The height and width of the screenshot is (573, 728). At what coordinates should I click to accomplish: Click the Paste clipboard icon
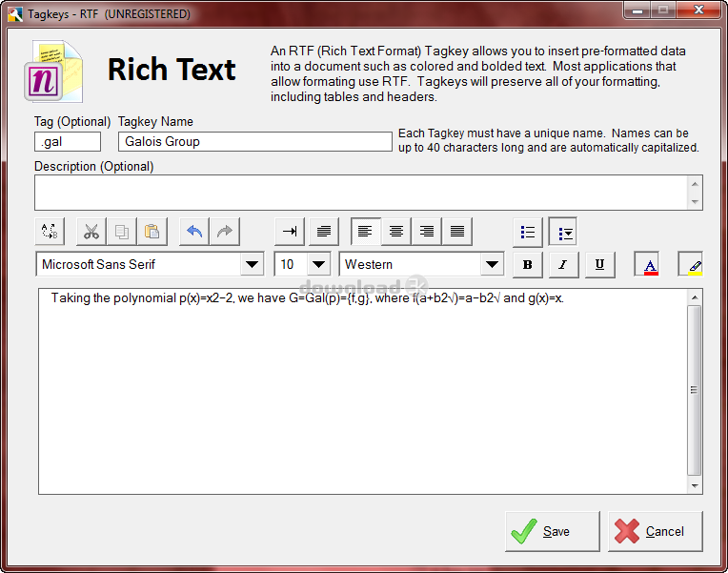152,232
